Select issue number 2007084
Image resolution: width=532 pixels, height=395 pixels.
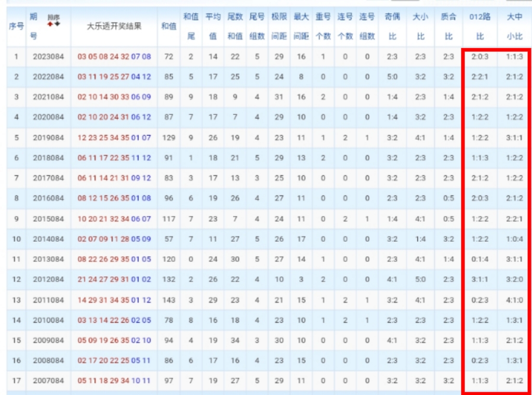pos(48,381)
